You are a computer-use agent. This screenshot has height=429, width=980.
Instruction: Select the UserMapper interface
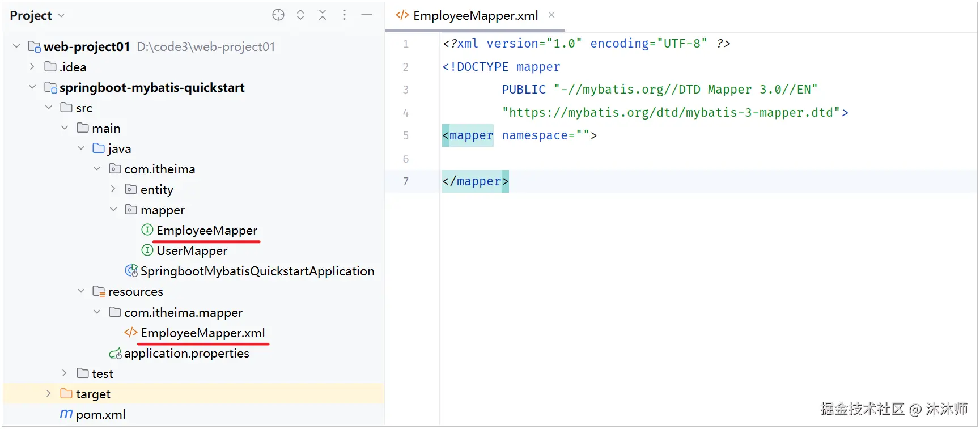point(192,250)
